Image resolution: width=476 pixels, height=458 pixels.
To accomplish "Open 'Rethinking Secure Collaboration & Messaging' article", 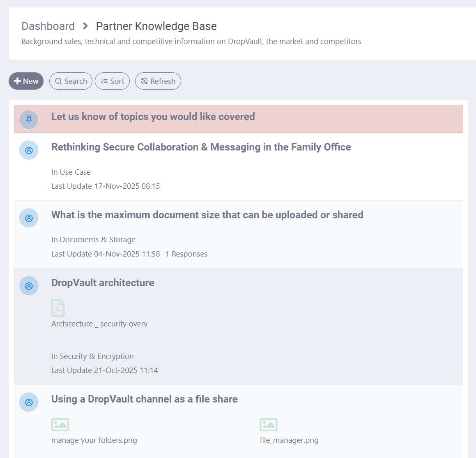I will [x=201, y=147].
